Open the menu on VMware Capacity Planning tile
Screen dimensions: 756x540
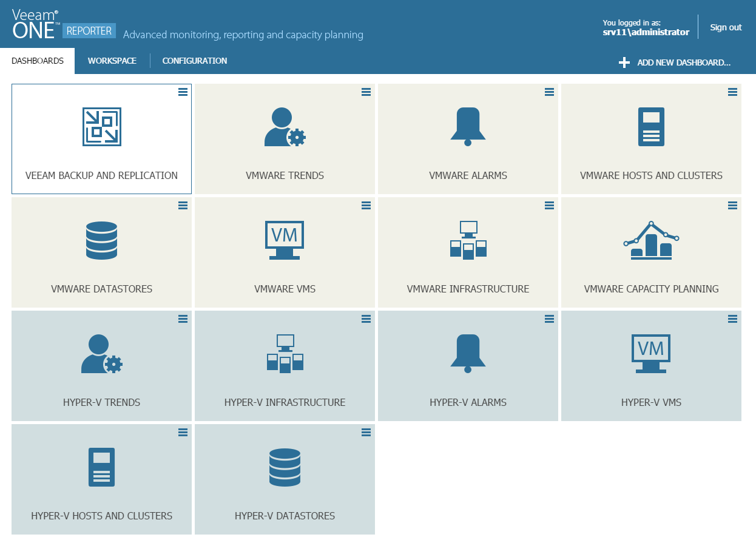[x=732, y=205]
